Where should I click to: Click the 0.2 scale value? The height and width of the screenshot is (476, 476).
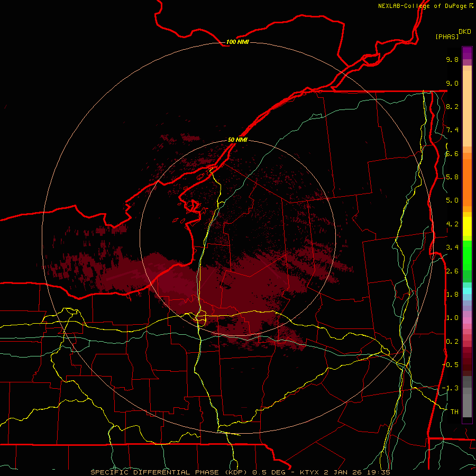coord(452,342)
